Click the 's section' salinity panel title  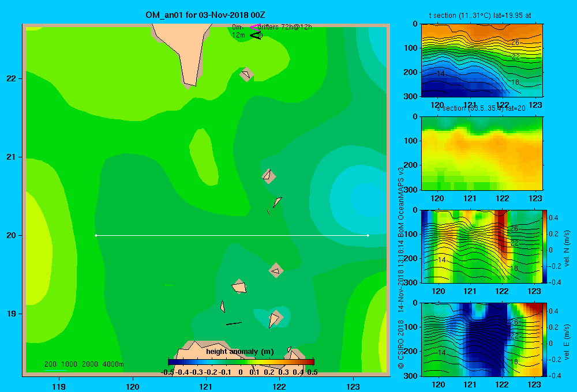click(481, 108)
